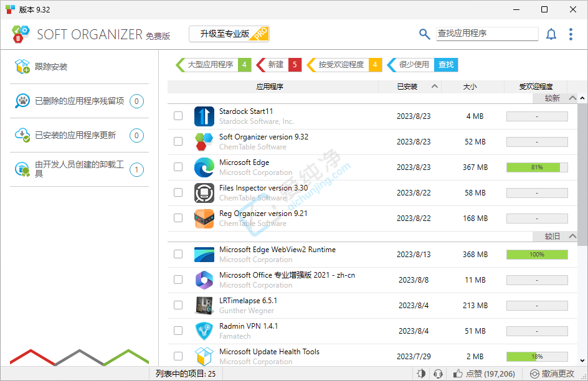Click the Microsoft Office app icon
Viewport: 588px width, 381px height.
pyautogui.click(x=204, y=280)
